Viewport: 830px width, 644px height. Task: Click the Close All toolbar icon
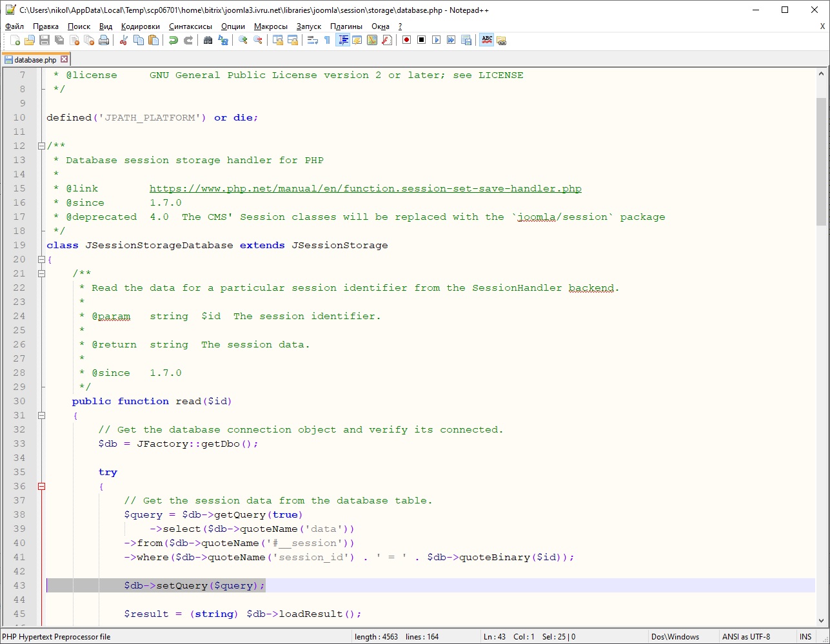[89, 40]
